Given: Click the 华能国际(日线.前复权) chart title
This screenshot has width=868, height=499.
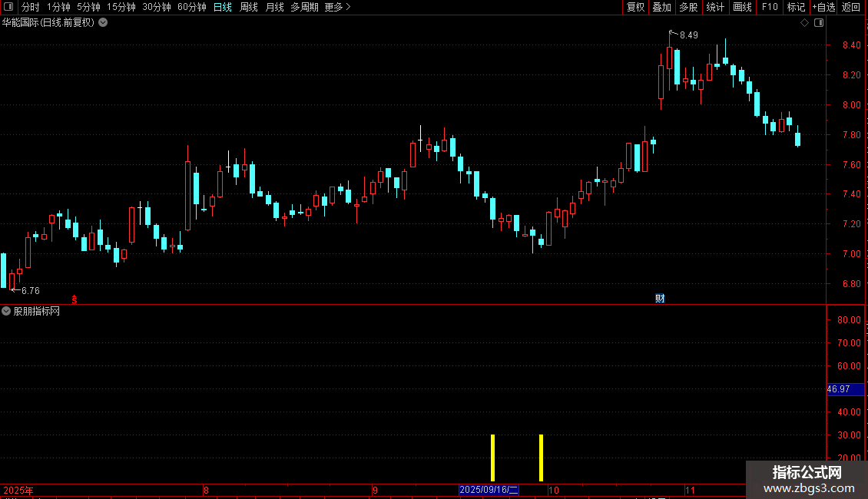Looking at the screenshot, I should click(48, 23).
